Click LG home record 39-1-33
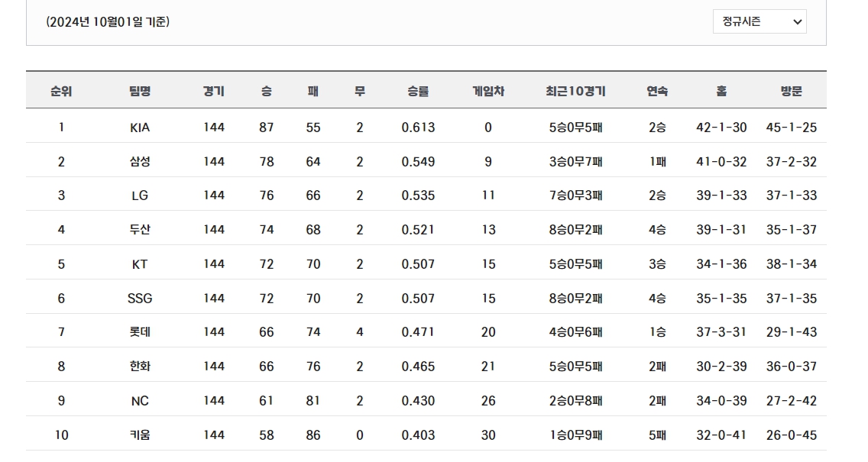Viewport: 868px width, 462px height. click(721, 195)
